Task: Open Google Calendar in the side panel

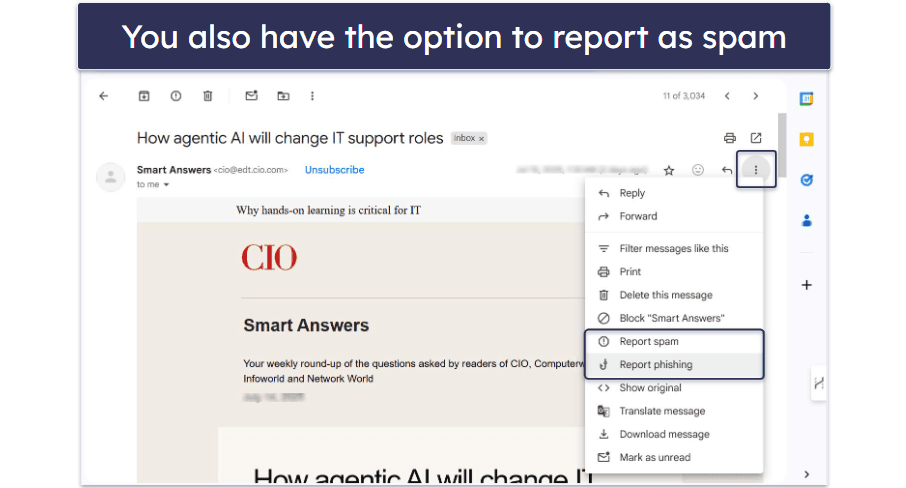Action: [807, 99]
